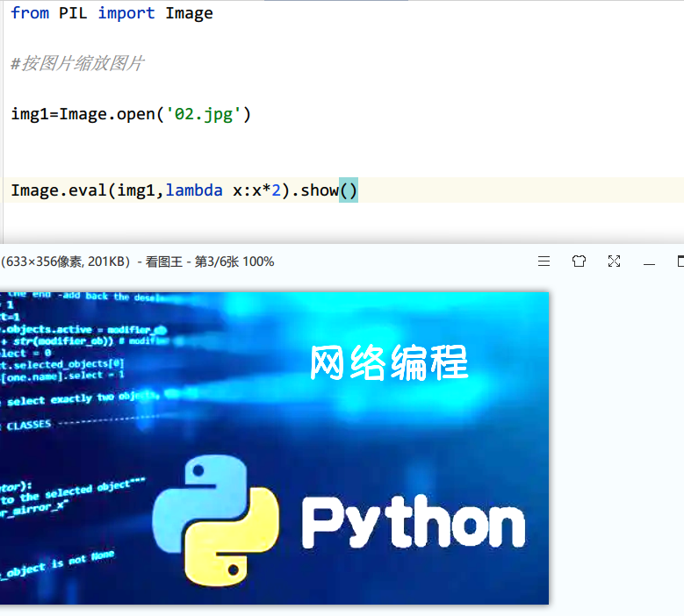Viewport: 684px width, 616px height.
Task: Click the highlighted parentheses after show
Action: 349,190
